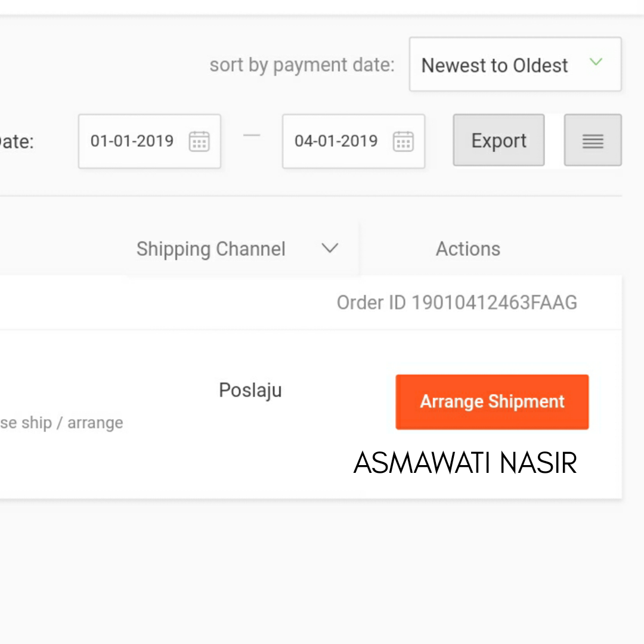Click the Export button
Image resolution: width=644 pixels, height=644 pixels.
(x=499, y=140)
